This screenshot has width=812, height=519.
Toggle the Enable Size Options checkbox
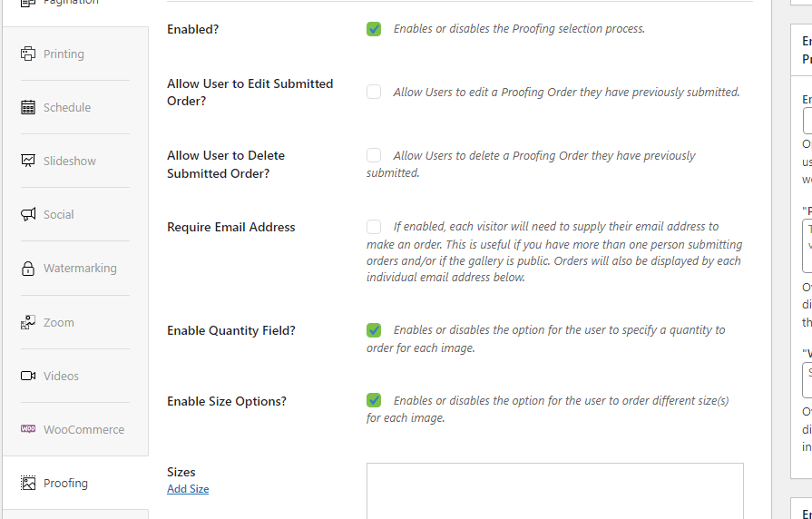[374, 400]
